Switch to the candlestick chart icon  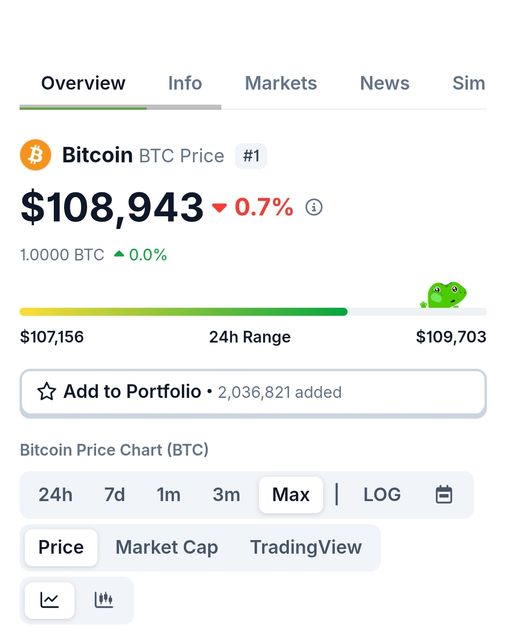point(104,600)
